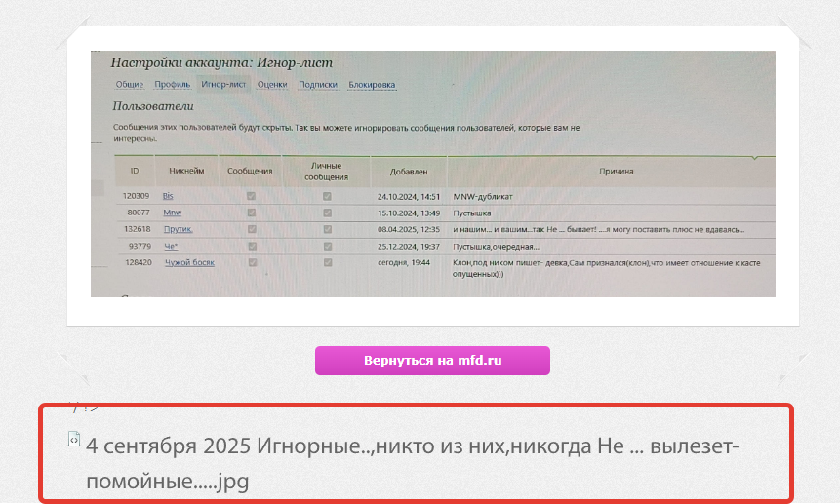The width and height of the screenshot is (840, 504).
Task: Open the Игнор-лист photo thumbnail
Action: pyautogui.click(x=433, y=174)
